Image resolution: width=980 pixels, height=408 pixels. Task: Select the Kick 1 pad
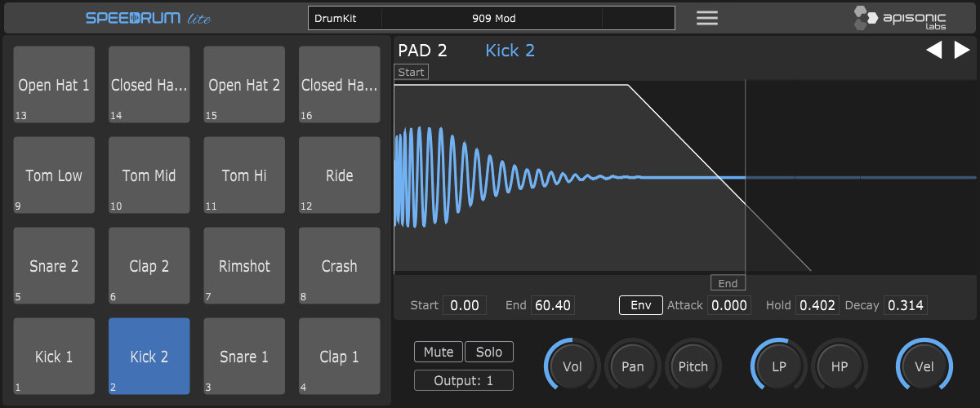click(54, 357)
